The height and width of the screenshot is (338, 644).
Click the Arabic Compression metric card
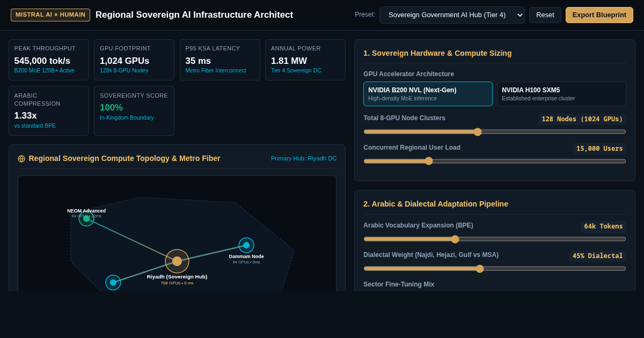pos(49,111)
